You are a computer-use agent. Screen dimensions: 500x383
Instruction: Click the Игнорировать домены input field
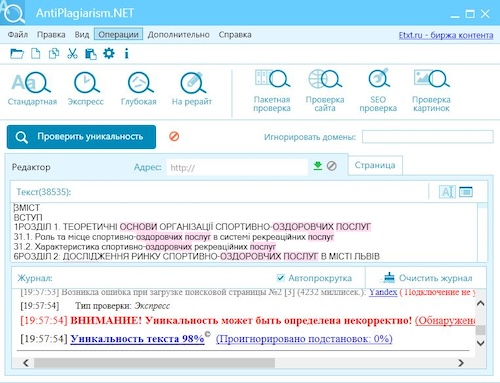[428, 137]
